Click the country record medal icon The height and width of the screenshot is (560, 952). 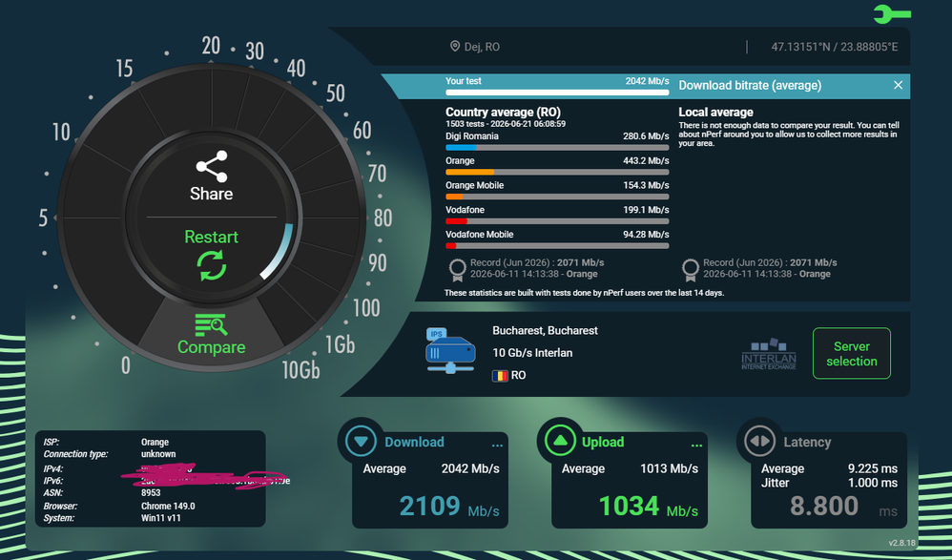[457, 269]
